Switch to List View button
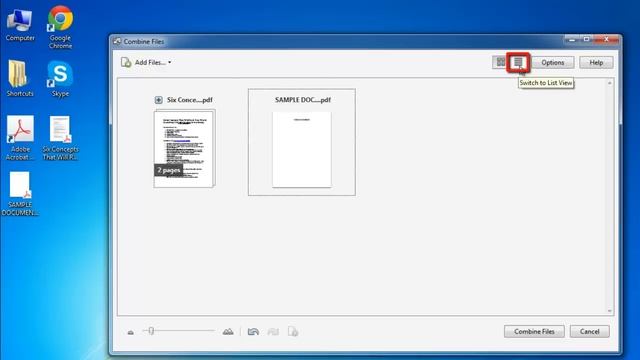The height and width of the screenshot is (360, 640). pyautogui.click(x=518, y=62)
